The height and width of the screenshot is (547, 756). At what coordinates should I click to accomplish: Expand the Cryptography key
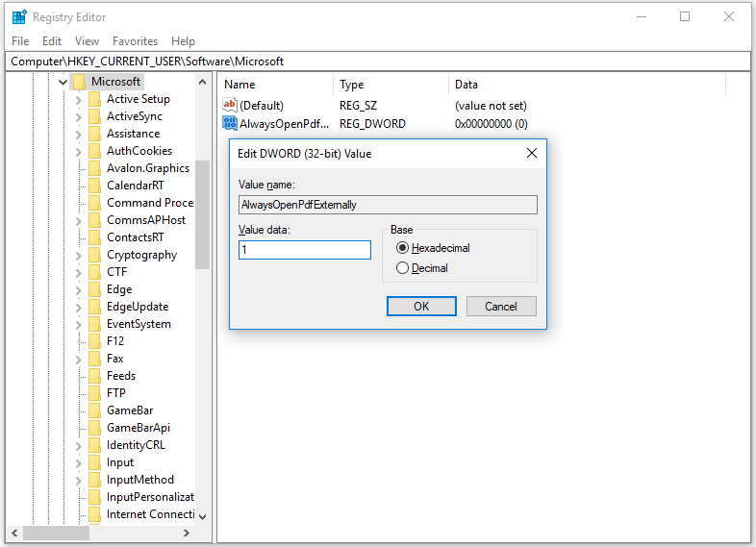[x=78, y=256]
